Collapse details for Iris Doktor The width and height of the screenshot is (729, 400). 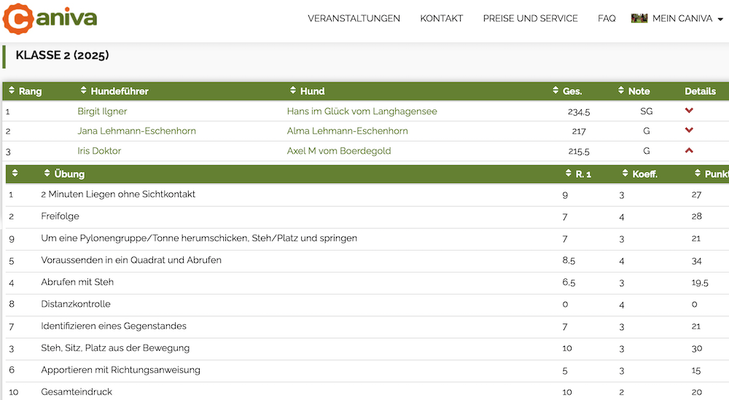coord(689,150)
